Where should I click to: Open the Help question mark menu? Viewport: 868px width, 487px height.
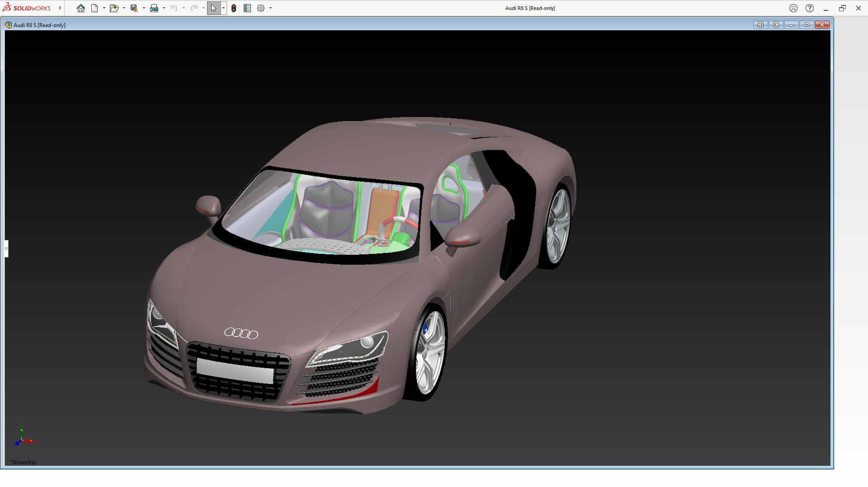click(810, 8)
